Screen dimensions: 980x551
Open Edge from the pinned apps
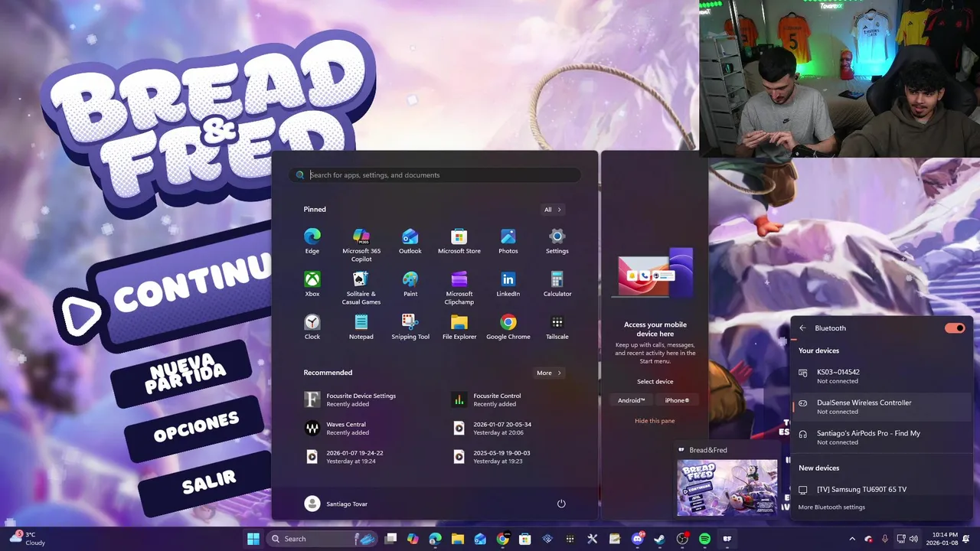[312, 240]
